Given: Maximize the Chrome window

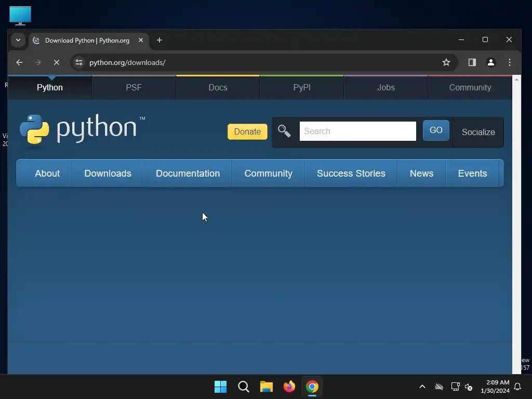Looking at the screenshot, I should point(485,39).
